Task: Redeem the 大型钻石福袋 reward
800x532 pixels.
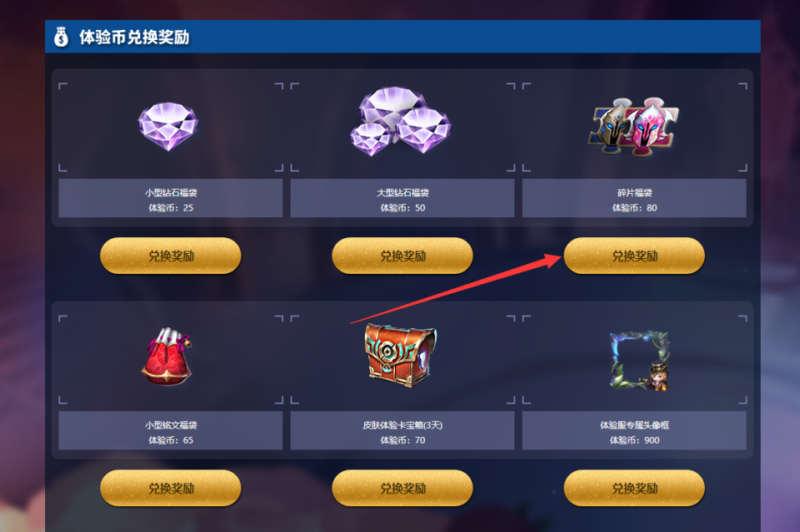Action: tap(402, 256)
